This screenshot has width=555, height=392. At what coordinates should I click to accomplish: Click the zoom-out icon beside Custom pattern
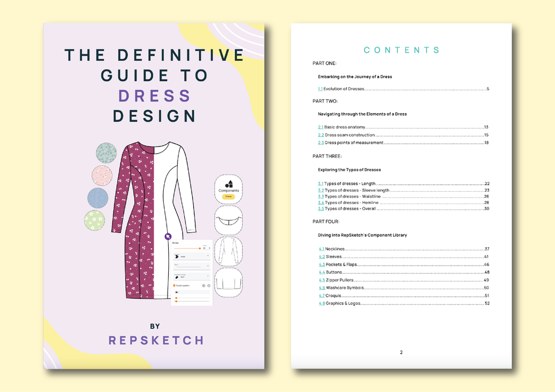[x=209, y=286]
